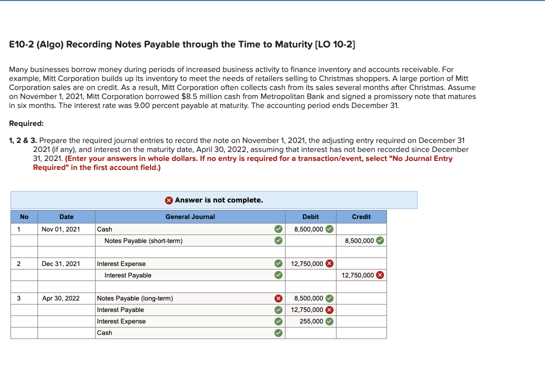Click the green check beside 255,000 debit
This screenshot has width=545, height=392.
(x=329, y=321)
